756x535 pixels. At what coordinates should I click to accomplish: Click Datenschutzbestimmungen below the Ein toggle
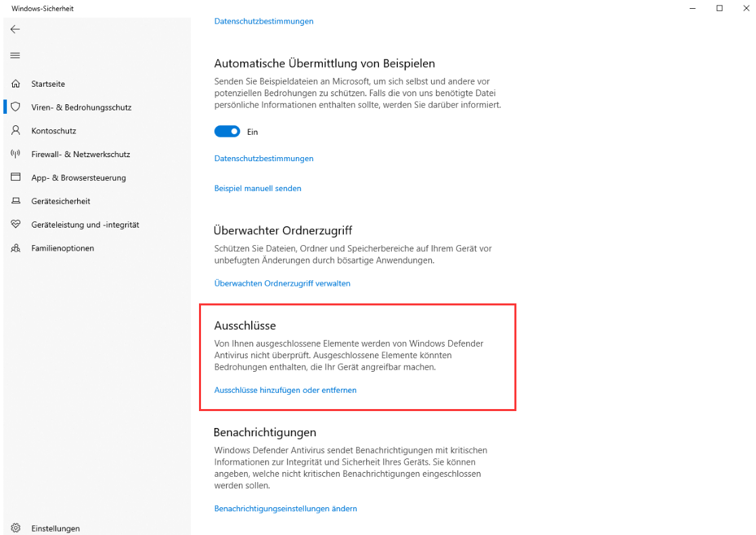(x=263, y=158)
